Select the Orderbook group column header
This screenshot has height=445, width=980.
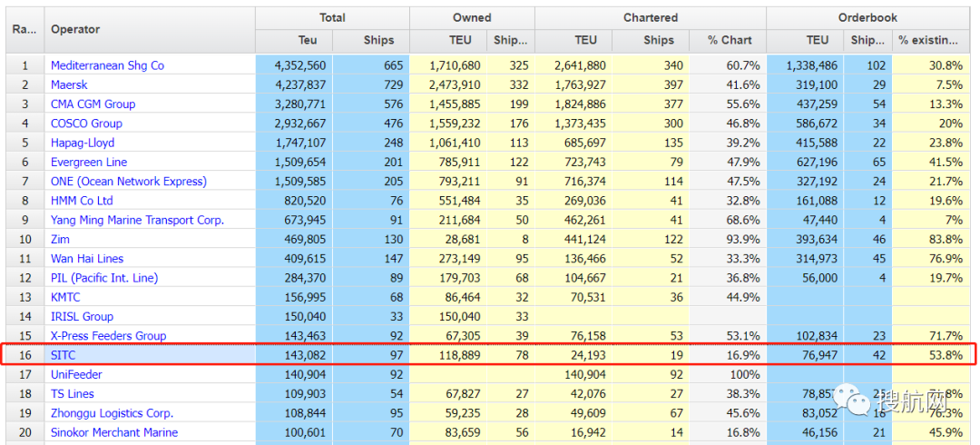867,17
